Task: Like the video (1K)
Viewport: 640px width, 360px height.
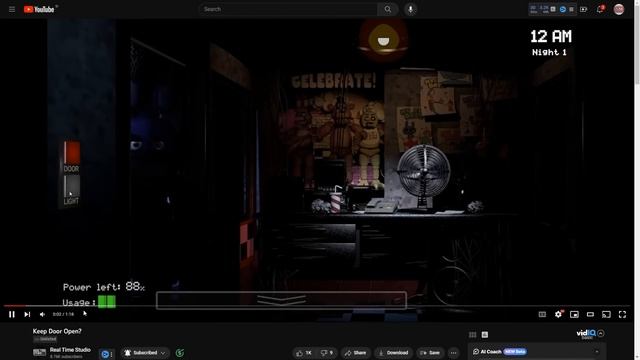Action: point(304,353)
